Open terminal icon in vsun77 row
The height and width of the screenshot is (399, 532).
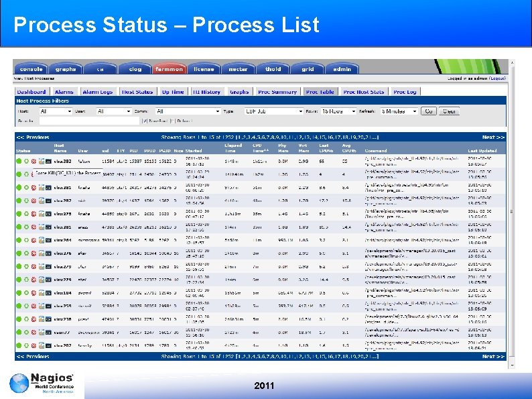pos(48,333)
